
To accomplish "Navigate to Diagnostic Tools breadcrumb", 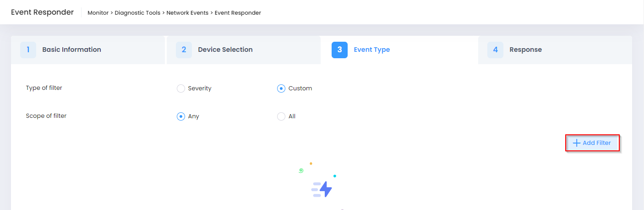I will (x=137, y=13).
